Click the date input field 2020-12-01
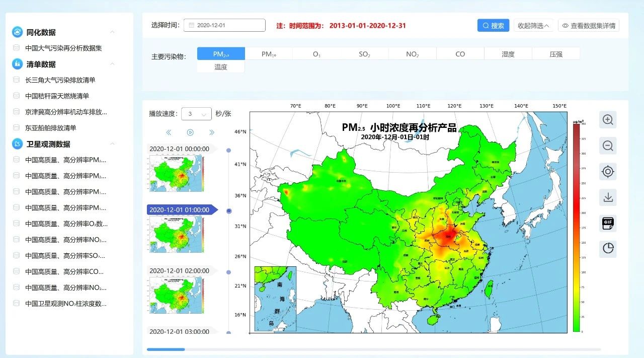 pyautogui.click(x=224, y=25)
